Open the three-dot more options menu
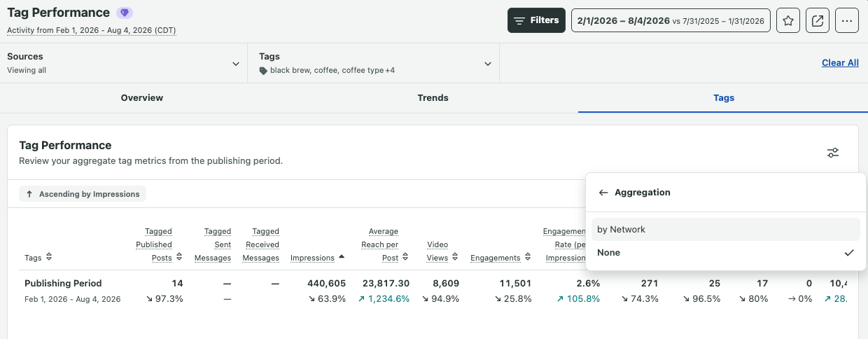 [847, 20]
